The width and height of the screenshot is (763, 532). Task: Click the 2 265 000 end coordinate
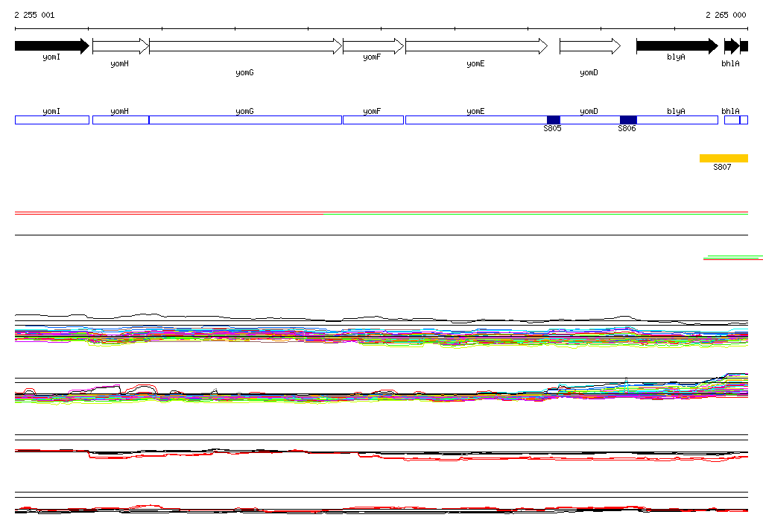726,15
